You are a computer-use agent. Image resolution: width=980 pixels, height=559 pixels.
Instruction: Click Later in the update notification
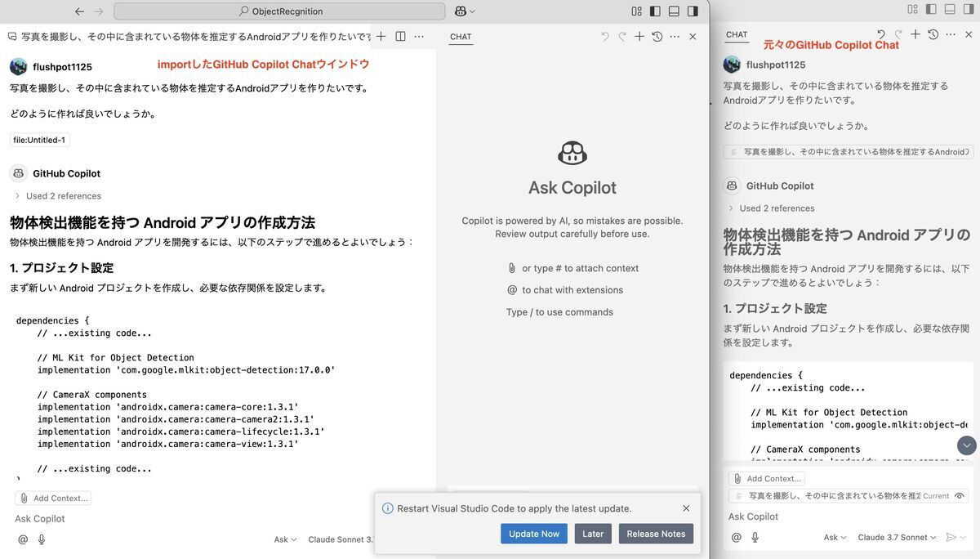point(593,534)
